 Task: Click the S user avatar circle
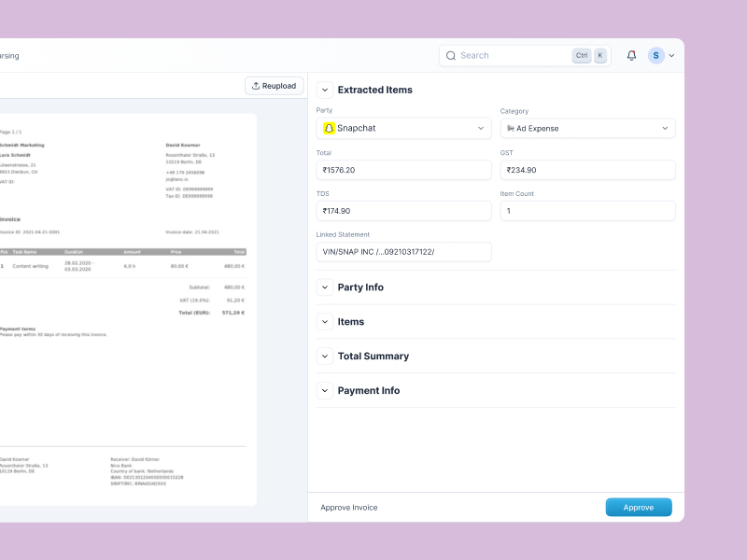pyautogui.click(x=655, y=55)
